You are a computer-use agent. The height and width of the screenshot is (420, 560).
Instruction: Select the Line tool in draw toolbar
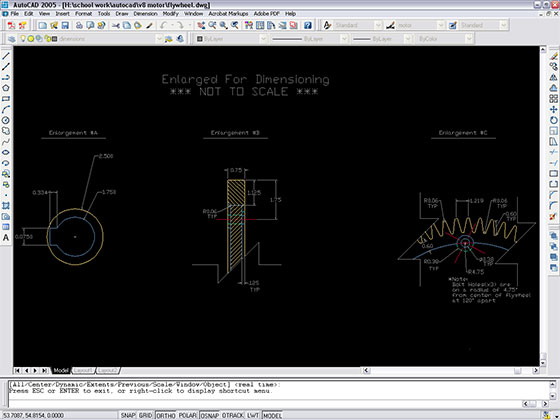coord(6,56)
